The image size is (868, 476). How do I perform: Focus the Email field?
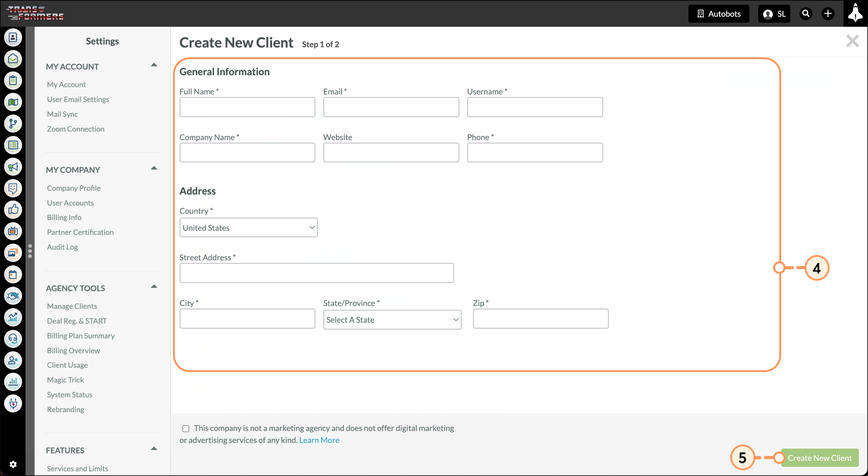[391, 107]
